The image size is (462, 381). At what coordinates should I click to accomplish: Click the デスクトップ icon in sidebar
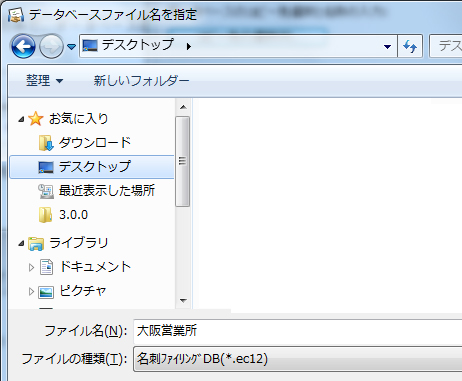(x=46, y=167)
